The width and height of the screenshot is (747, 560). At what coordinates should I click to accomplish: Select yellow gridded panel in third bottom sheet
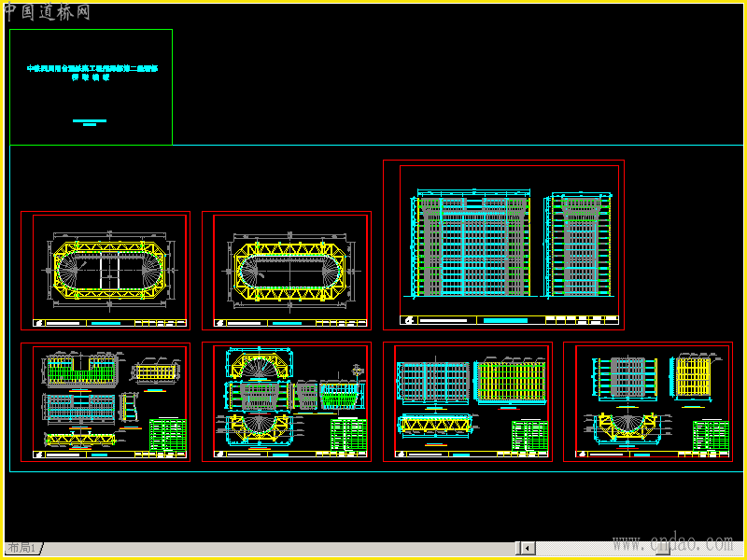tap(511, 383)
